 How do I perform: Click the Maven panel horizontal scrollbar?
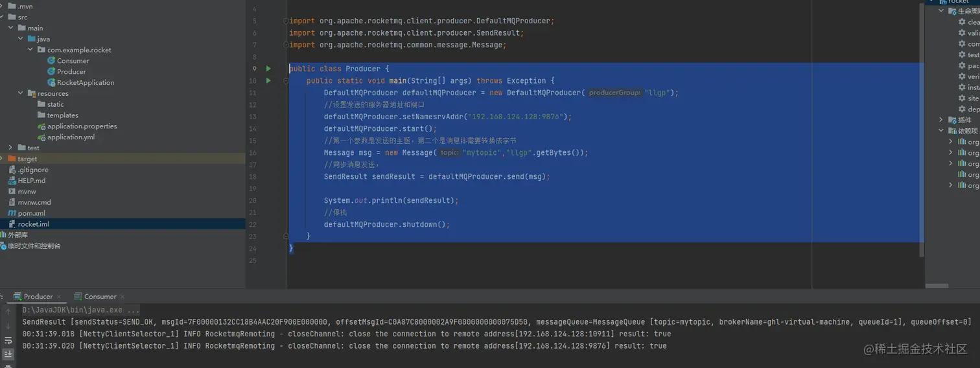pyautogui.click(x=937, y=286)
